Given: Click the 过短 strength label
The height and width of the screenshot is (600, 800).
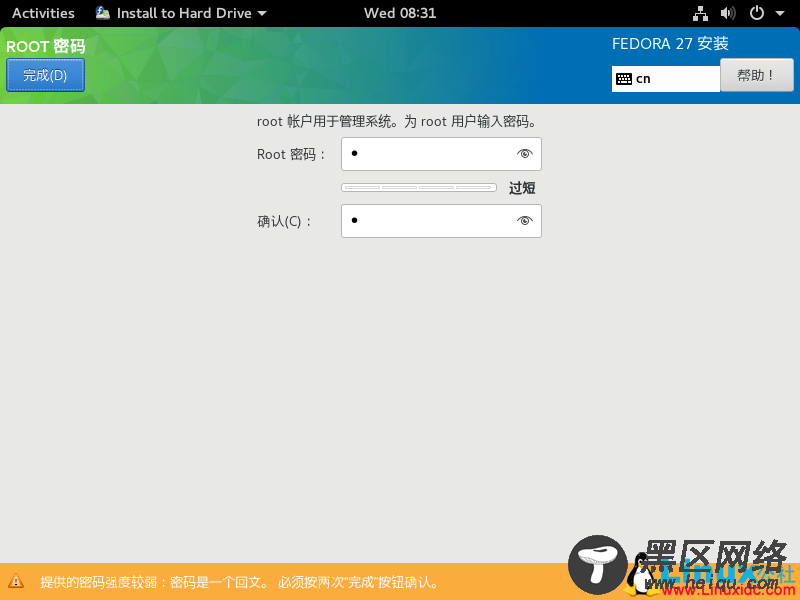Looking at the screenshot, I should (x=522, y=188).
